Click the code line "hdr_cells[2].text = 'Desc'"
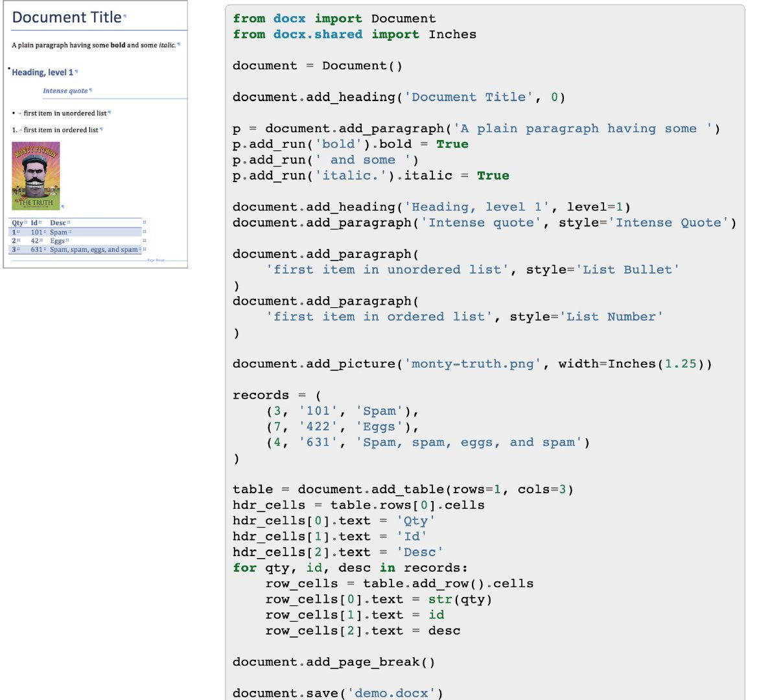Image resolution: width=759 pixels, height=700 pixels. coord(338,552)
